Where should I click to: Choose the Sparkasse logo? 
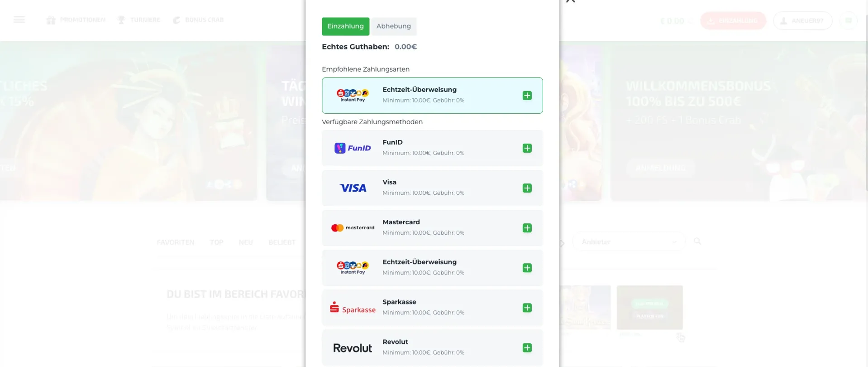(353, 308)
